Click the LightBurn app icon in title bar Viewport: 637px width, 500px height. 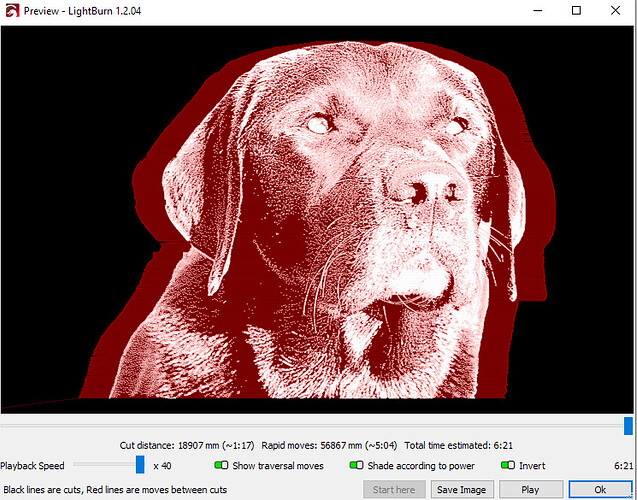click(x=12, y=11)
